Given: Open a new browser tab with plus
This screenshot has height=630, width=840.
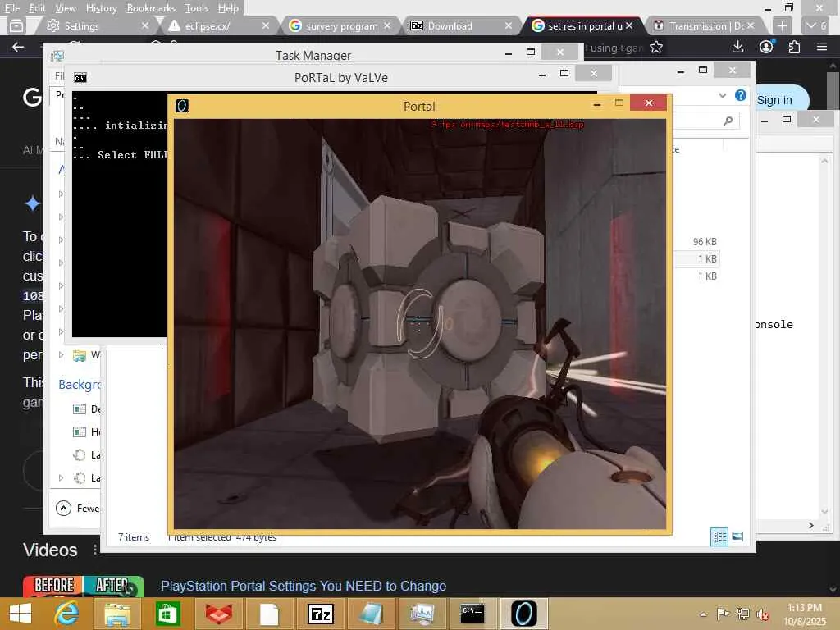Looking at the screenshot, I should point(782,25).
